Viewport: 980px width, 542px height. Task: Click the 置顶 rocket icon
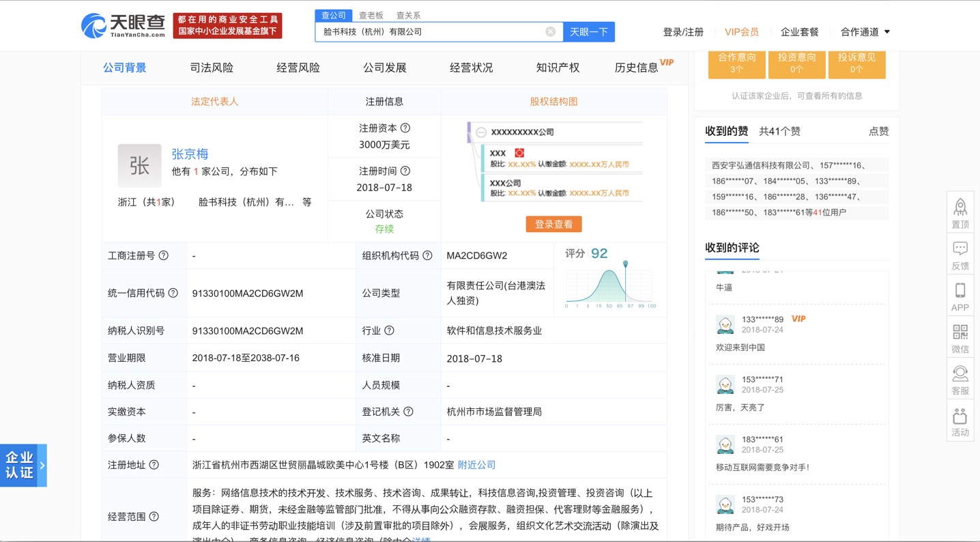click(x=960, y=207)
